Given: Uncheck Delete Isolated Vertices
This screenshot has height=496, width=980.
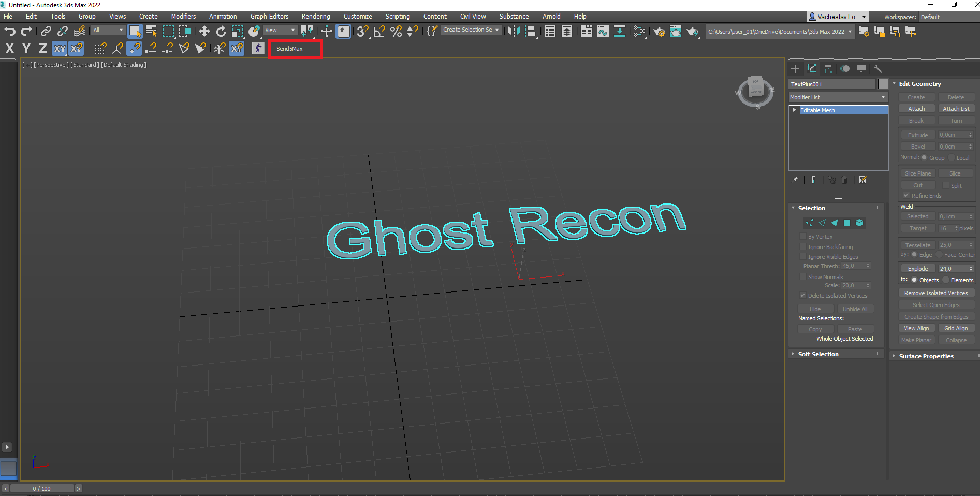Looking at the screenshot, I should [x=803, y=296].
